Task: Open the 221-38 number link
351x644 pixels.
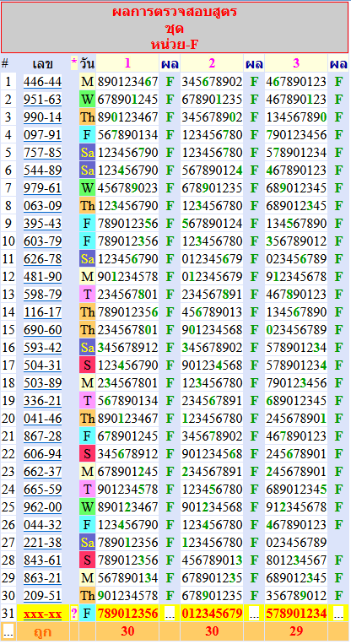Action: [x=42, y=543]
